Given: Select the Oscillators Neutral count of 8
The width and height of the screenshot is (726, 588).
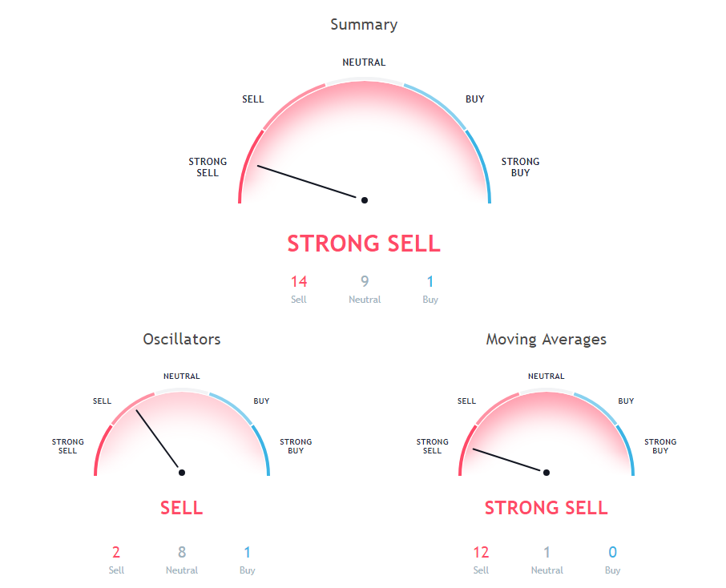Looking at the screenshot, I should tap(182, 552).
